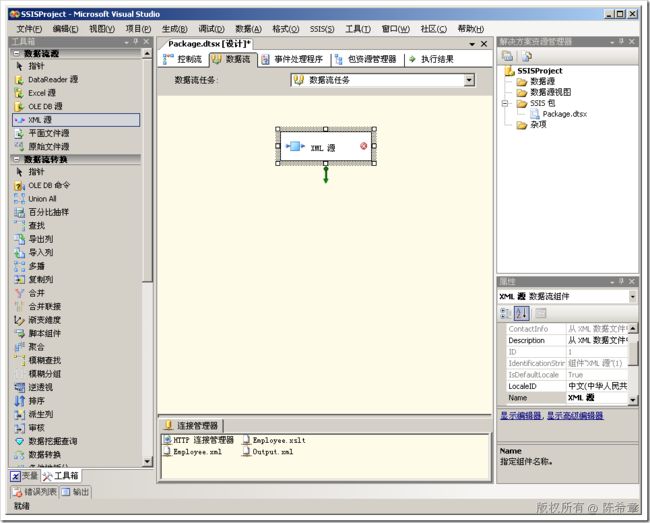Switch to the 执行结果 tab

click(432, 59)
